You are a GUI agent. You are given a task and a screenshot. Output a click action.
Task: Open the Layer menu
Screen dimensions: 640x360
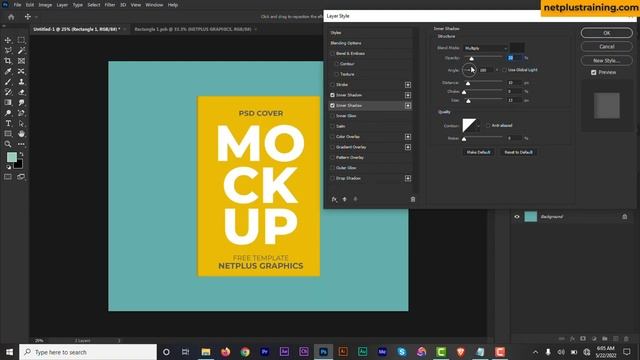[62, 5]
